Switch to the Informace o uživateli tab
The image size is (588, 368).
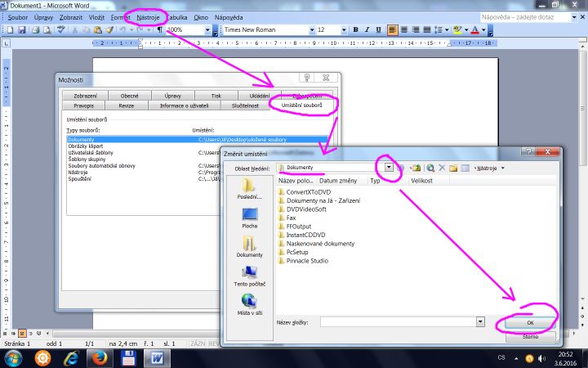184,105
